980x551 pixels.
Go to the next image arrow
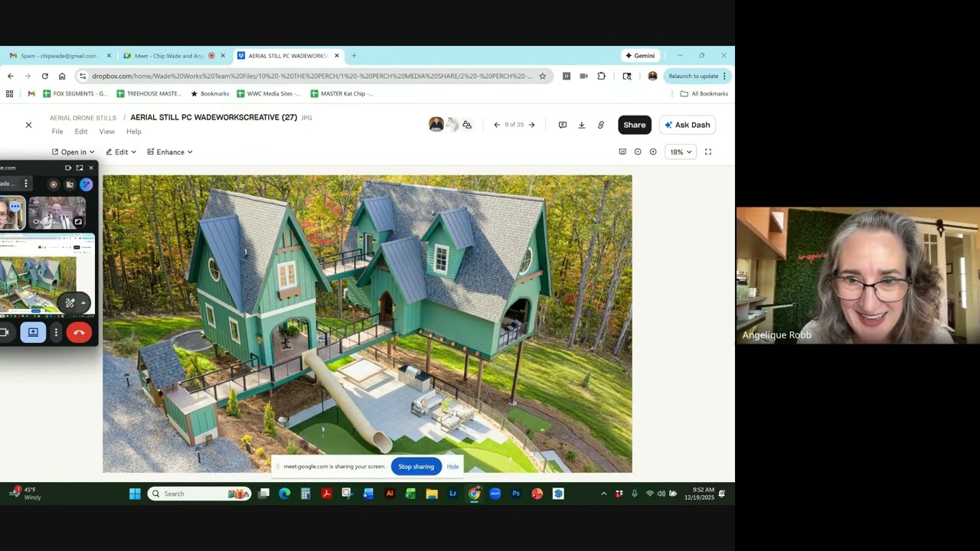(531, 125)
